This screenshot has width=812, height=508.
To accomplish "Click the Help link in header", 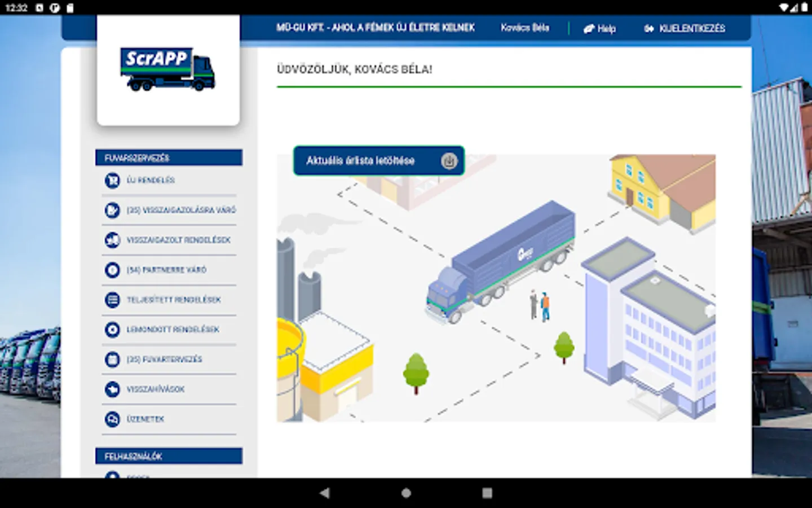I will (599, 28).
